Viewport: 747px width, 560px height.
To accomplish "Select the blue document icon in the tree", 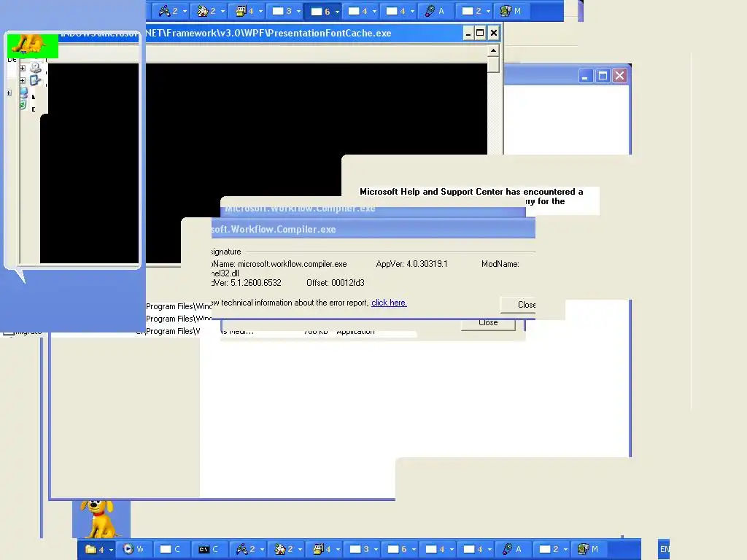I will point(35,80).
